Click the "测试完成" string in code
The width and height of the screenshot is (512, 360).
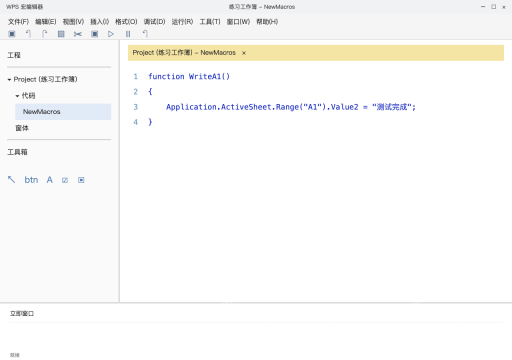point(392,107)
